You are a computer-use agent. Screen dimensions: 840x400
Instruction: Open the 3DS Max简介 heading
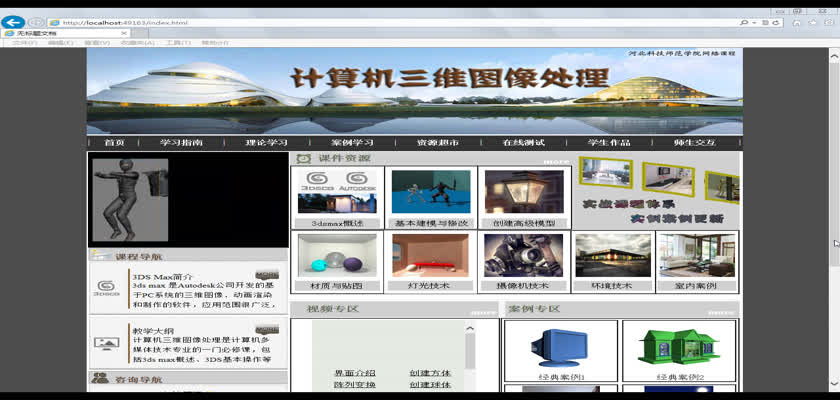click(x=162, y=277)
